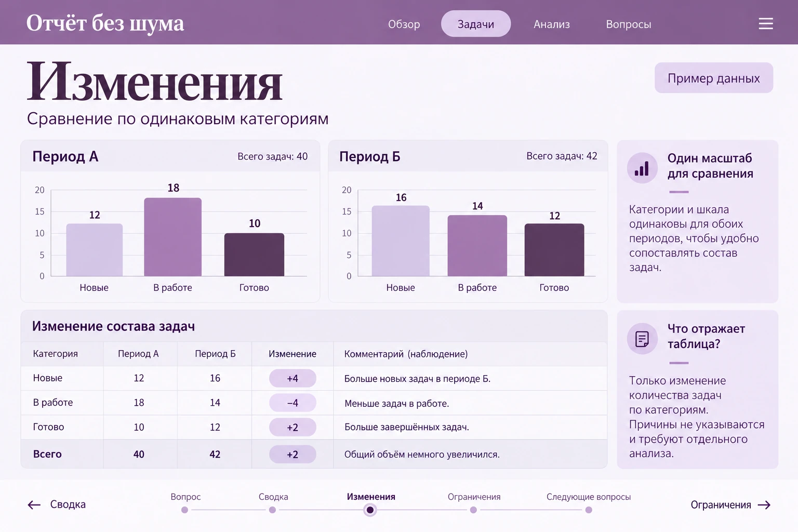Click the Период Б column header in table
Screen dimensions: 798x532
click(x=215, y=354)
